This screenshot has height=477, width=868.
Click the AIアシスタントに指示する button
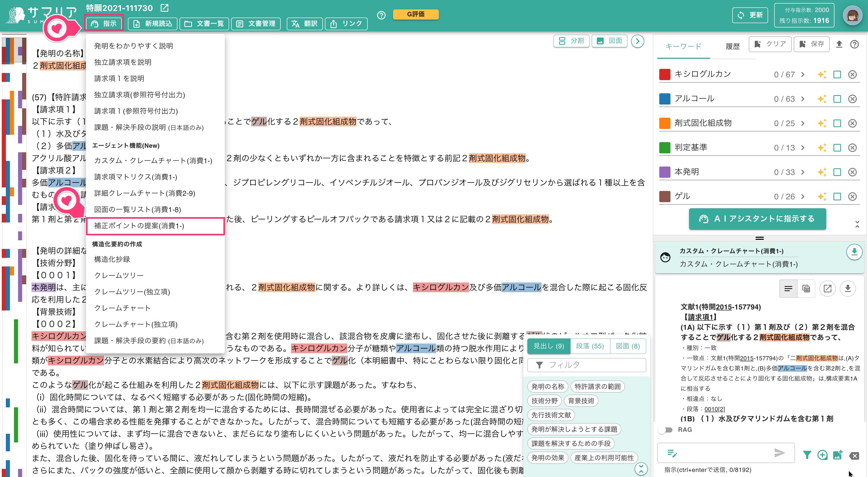point(757,219)
